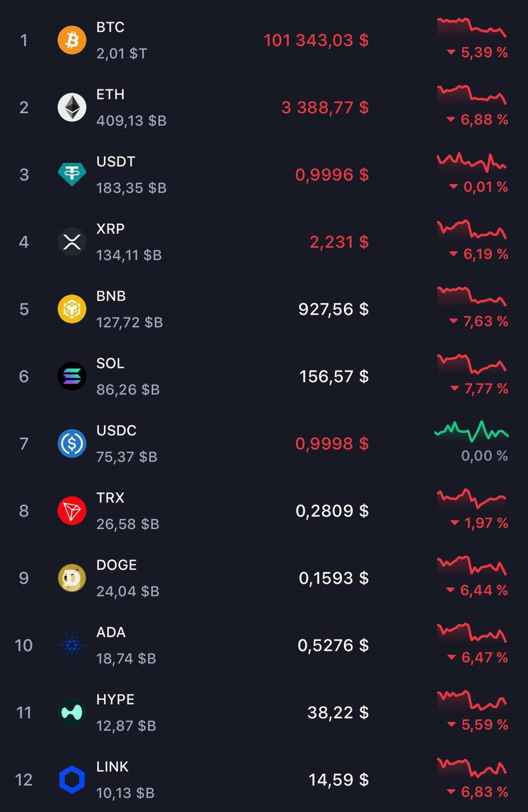Viewport: 528px width, 812px height.
Task: Tap the Bitcoin coin icon
Action: (72, 40)
